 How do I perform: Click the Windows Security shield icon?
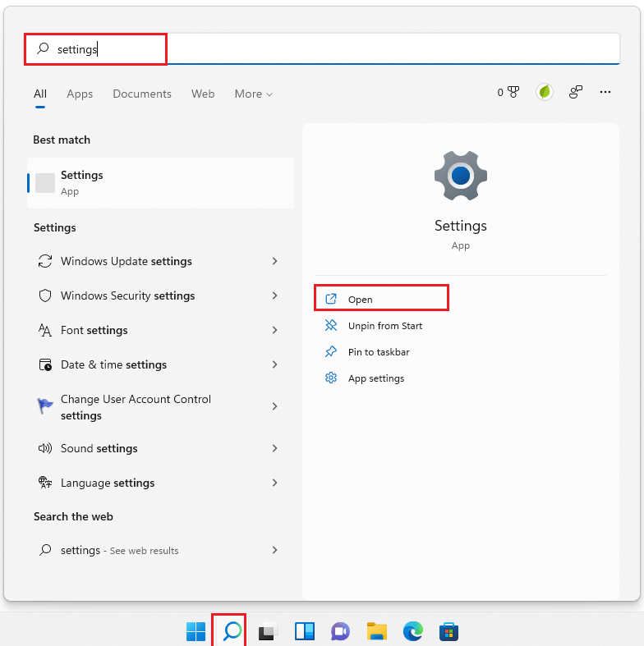45,296
